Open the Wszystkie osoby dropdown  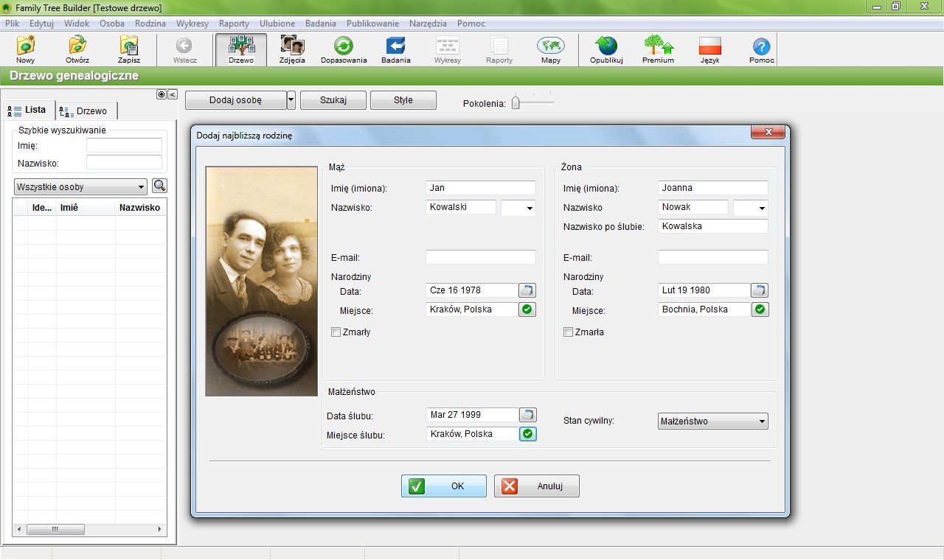[80, 186]
